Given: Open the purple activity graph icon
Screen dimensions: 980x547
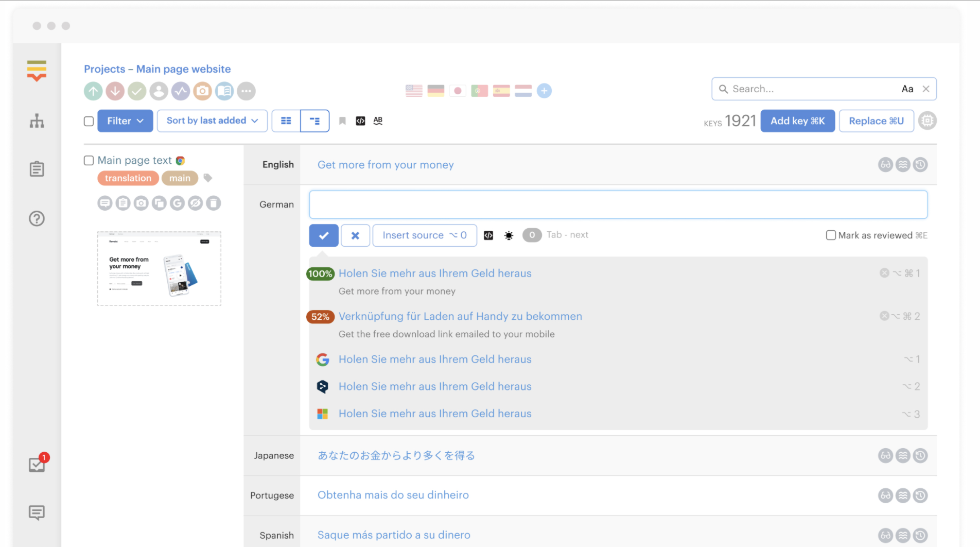Looking at the screenshot, I should click(181, 91).
